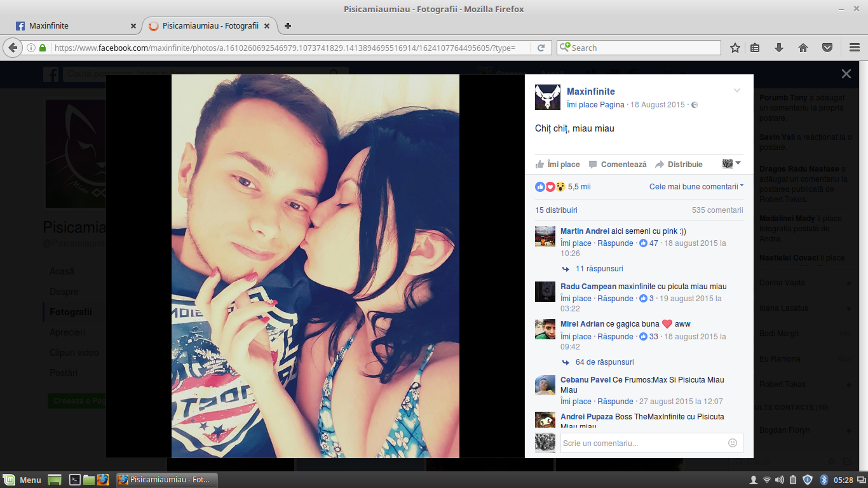The height and width of the screenshot is (488, 868).
Task: Open the Firefox downloads arrow icon
Action: tap(779, 48)
